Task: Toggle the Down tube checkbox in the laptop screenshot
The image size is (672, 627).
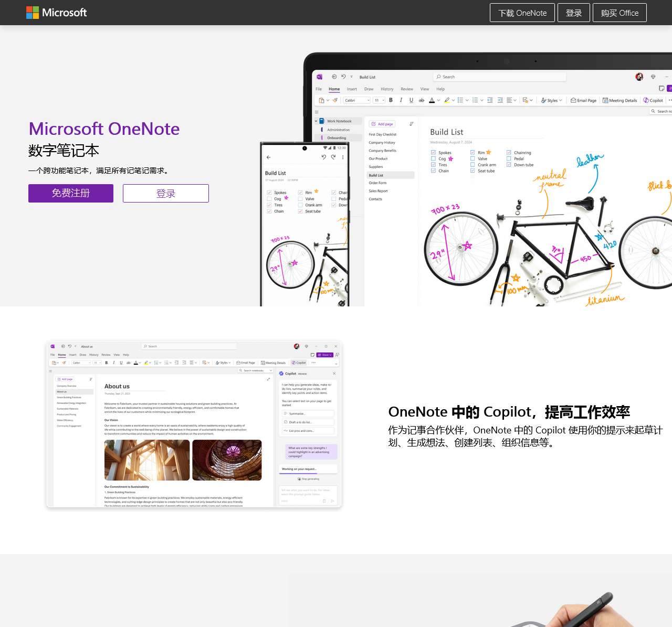Action: point(509,165)
